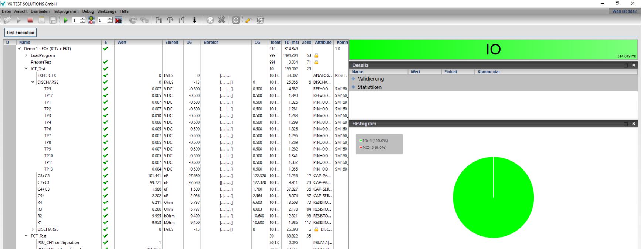Click the 'Was ist das?' help button
The height and width of the screenshot is (249, 644).
click(624, 11)
